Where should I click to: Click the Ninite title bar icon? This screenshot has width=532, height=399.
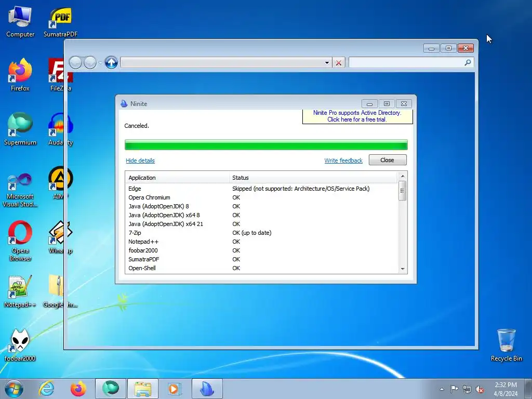pos(124,103)
